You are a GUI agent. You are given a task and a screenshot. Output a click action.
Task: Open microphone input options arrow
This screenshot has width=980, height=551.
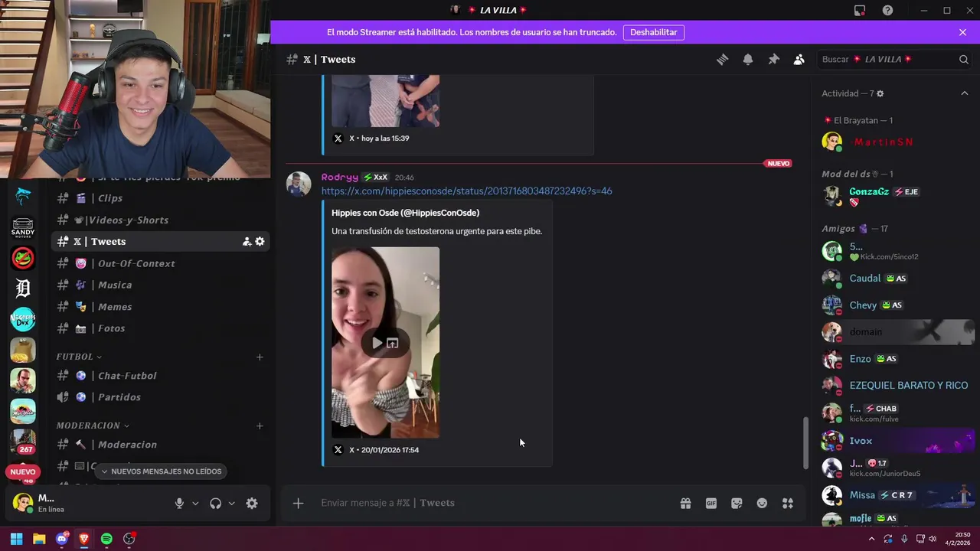(x=195, y=504)
